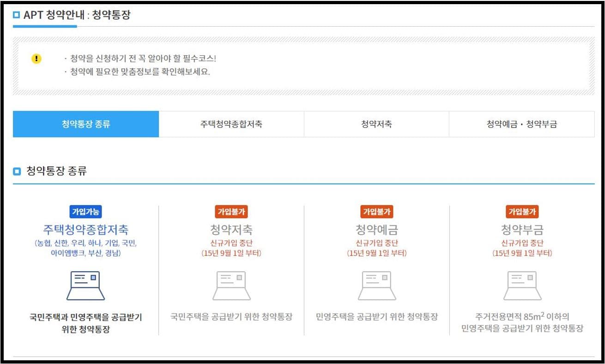
Task: Select the 청약통장 종류 tab
Action: click(86, 124)
